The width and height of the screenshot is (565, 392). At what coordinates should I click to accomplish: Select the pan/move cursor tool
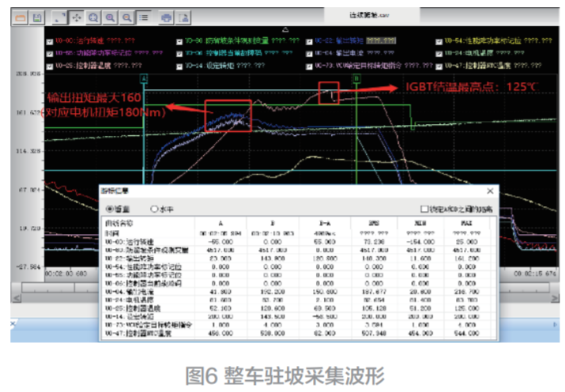click(x=77, y=17)
